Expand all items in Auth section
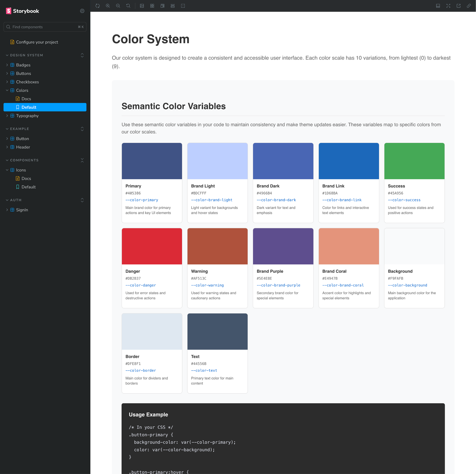476x474 pixels. point(82,200)
